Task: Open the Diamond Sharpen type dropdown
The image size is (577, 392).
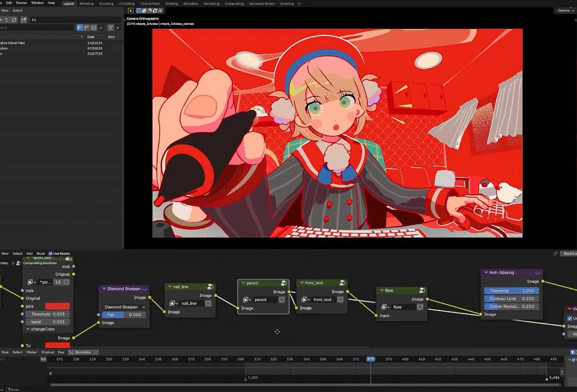Action: pos(124,307)
